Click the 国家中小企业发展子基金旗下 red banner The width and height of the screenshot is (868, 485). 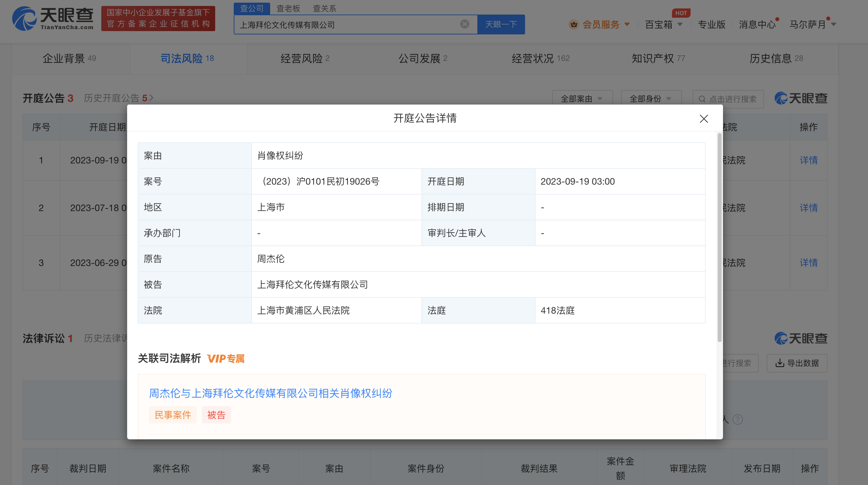point(158,18)
